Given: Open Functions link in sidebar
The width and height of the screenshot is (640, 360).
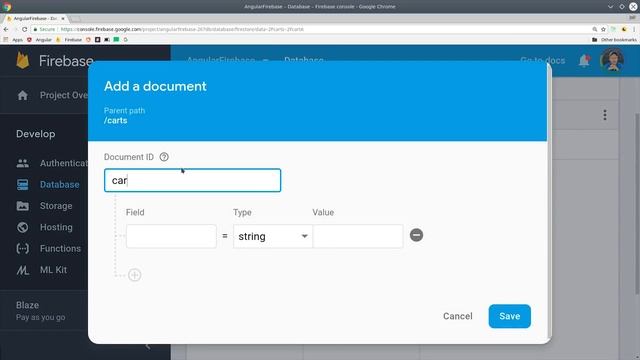Looking at the screenshot, I should click(60, 249).
